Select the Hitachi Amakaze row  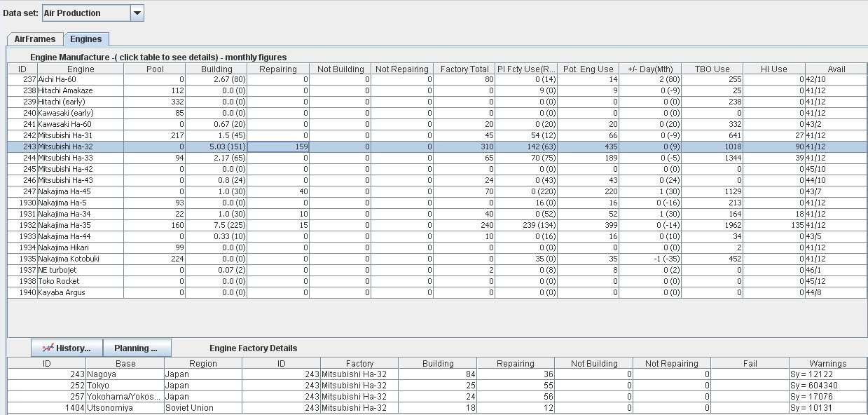pyautogui.click(x=437, y=90)
